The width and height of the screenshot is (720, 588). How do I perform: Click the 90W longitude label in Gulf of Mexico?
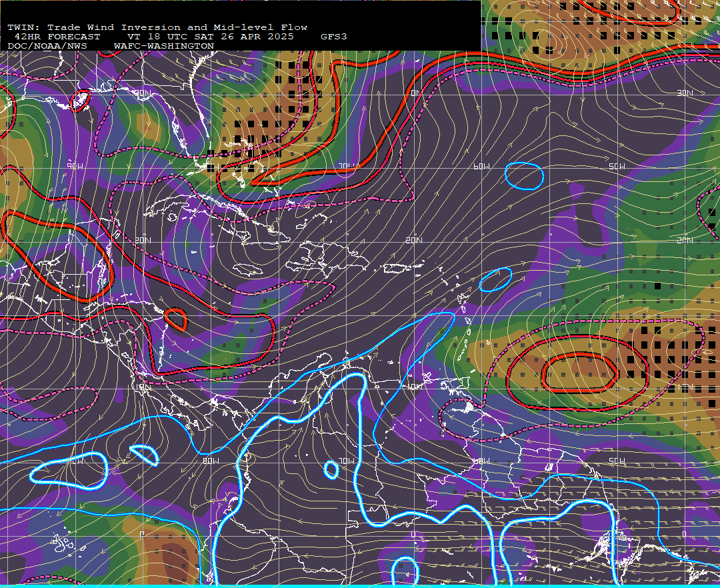click(x=75, y=166)
